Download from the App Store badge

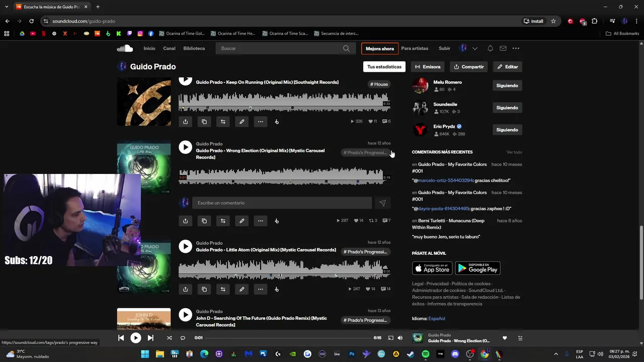pos(432,268)
